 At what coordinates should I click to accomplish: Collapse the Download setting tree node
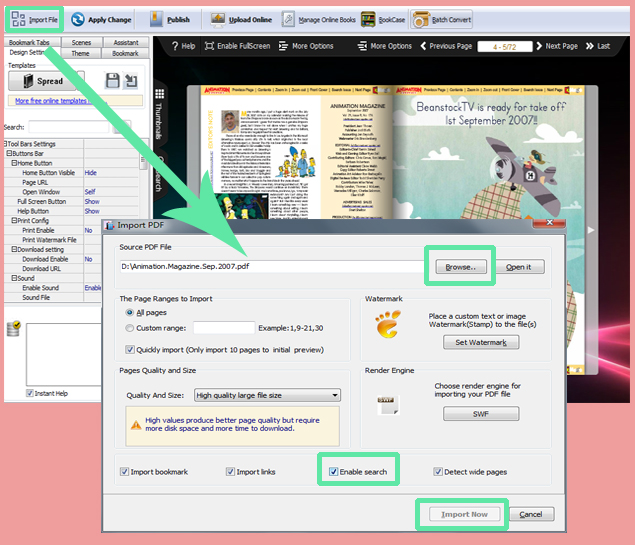(14, 249)
